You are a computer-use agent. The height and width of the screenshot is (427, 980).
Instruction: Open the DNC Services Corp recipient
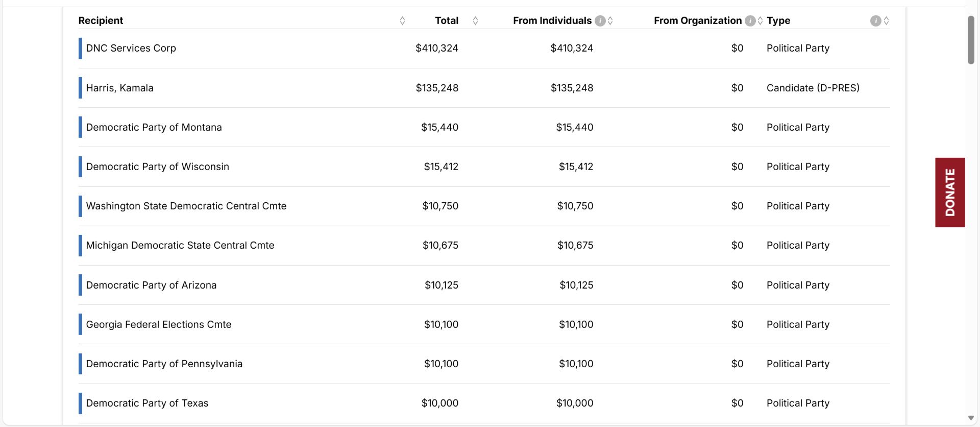tap(131, 49)
